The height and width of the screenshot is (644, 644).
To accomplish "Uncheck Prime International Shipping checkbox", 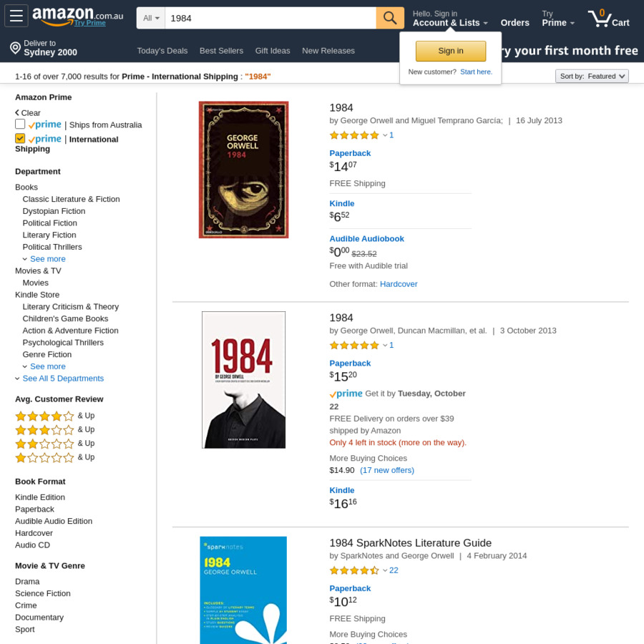I will (x=20, y=139).
